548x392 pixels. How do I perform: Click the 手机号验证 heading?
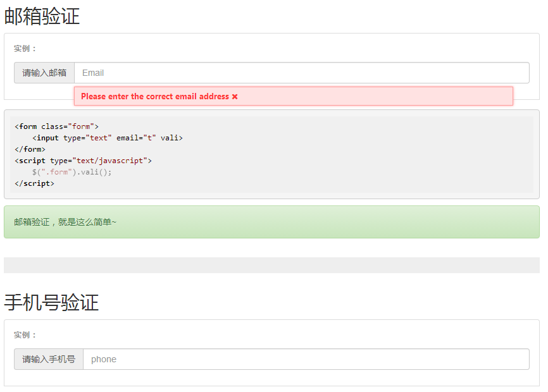(x=51, y=303)
